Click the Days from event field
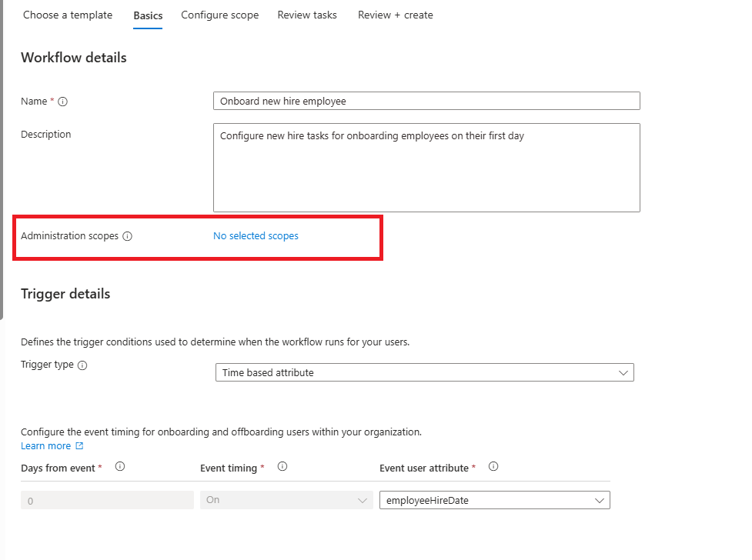Screen dimensions: 752x560 click(x=107, y=500)
